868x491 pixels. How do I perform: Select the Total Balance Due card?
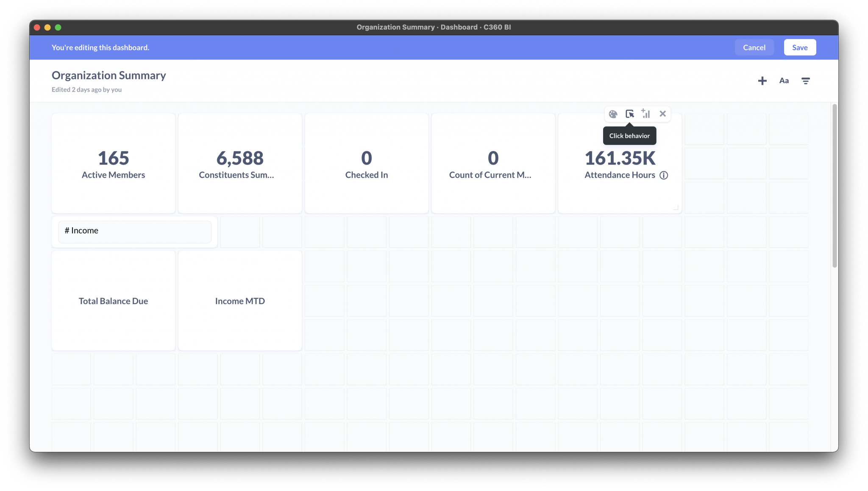click(x=113, y=301)
